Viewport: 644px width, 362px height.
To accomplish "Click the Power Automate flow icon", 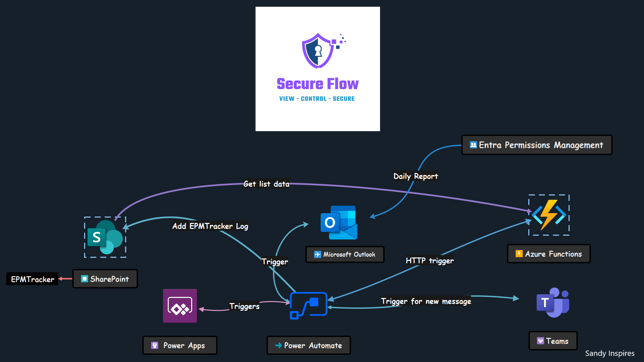I will (x=308, y=305).
